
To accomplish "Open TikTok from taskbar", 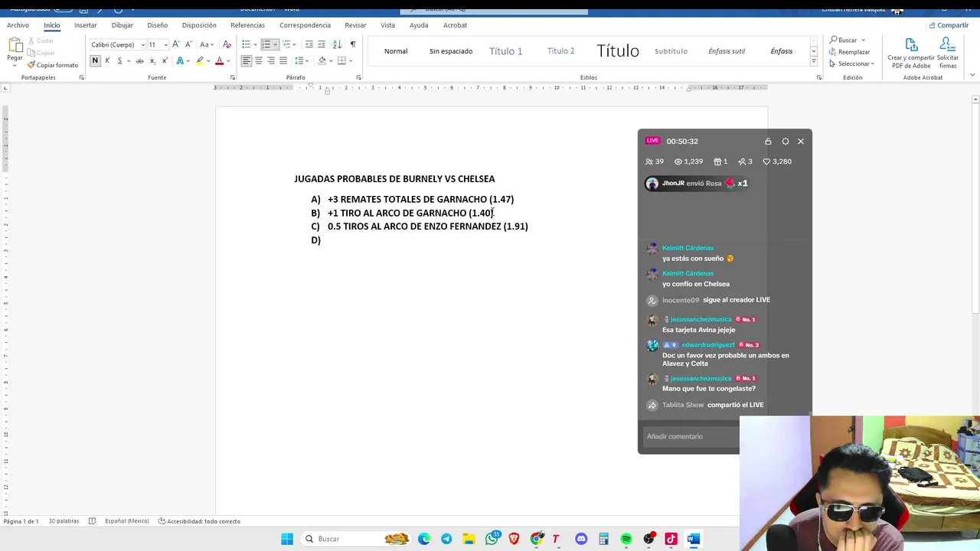I will point(671,539).
